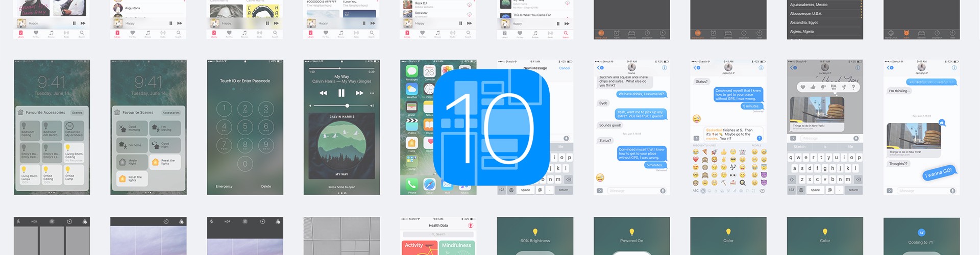Rewind the Calvin Harris My Way track
Image resolution: width=980 pixels, height=255 pixels.
(323, 93)
